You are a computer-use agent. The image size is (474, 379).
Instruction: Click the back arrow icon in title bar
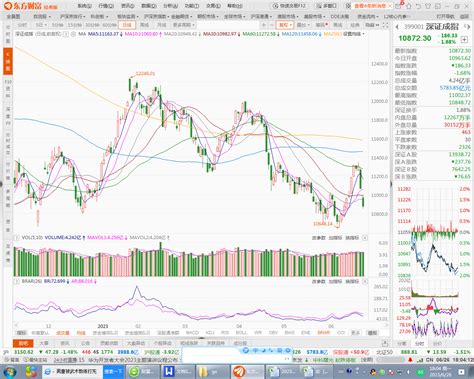click(x=418, y=6)
